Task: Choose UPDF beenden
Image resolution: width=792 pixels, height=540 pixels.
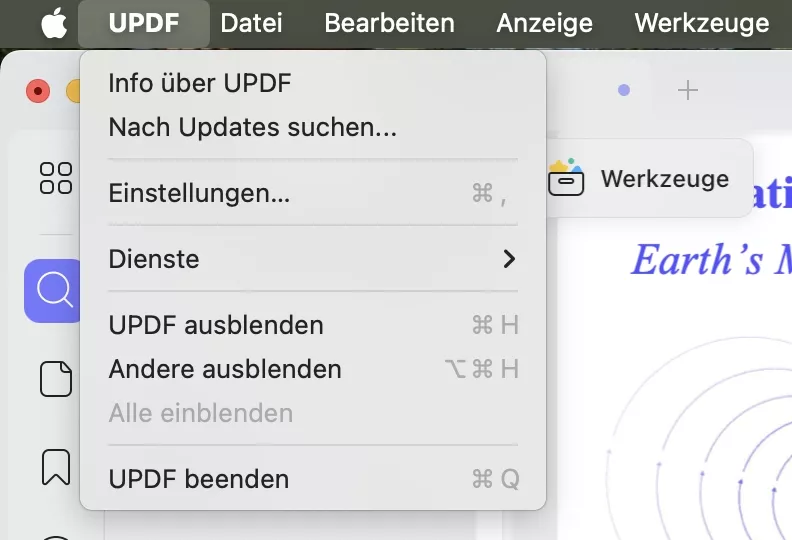Action: coord(313,479)
